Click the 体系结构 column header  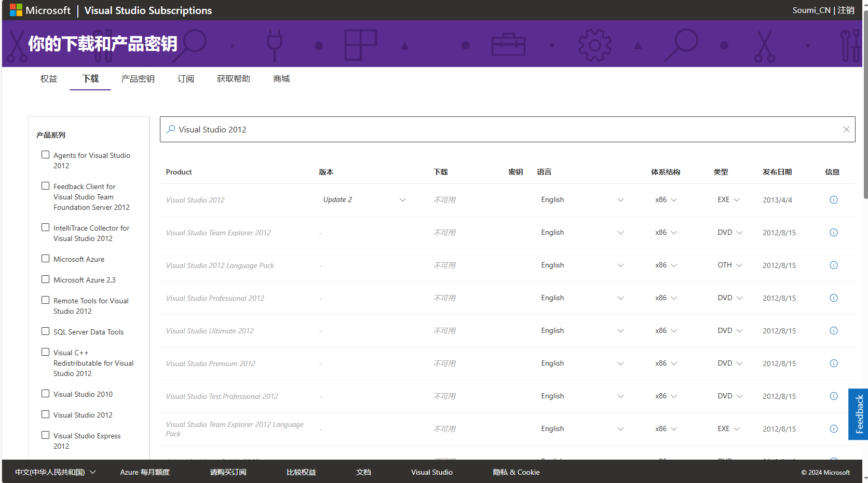[x=666, y=172]
